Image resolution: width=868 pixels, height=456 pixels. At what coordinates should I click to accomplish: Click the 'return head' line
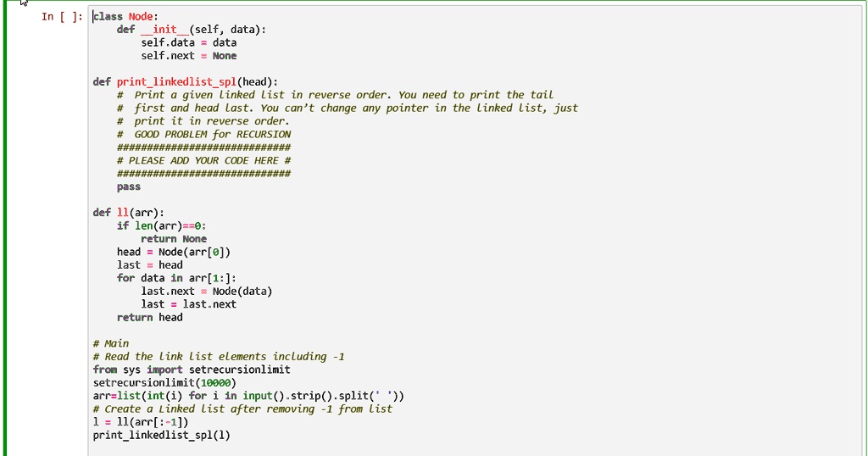pos(149,318)
